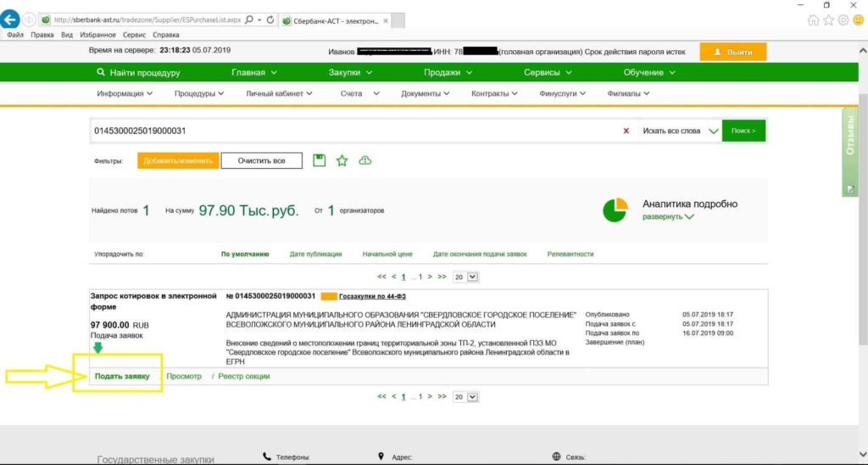Open the Найти процедуру search menu
The image size is (868, 465).
coord(138,73)
